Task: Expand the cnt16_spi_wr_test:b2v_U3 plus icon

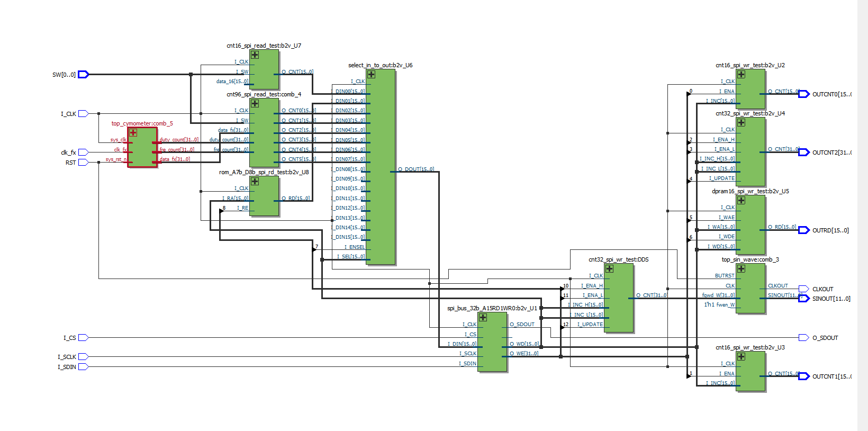Action: point(741,356)
